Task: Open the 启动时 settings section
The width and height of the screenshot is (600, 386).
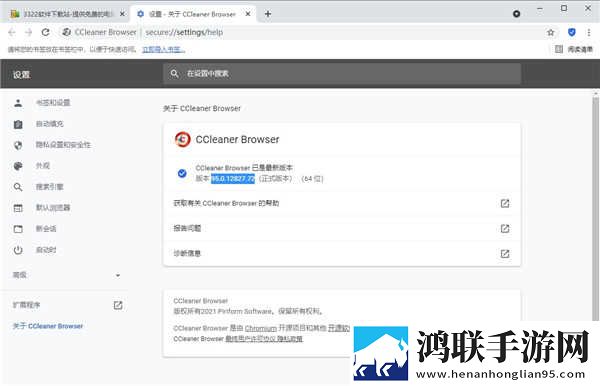Action: point(46,250)
